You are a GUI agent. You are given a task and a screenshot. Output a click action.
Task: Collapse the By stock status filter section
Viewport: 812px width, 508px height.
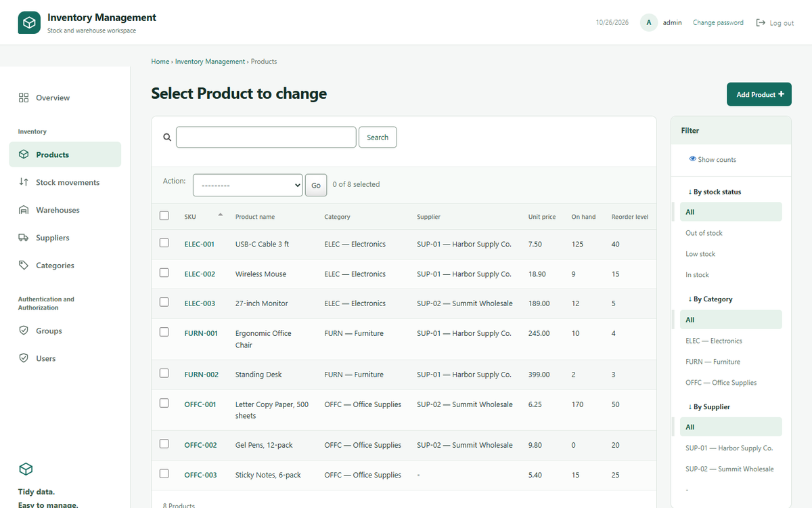(715, 192)
